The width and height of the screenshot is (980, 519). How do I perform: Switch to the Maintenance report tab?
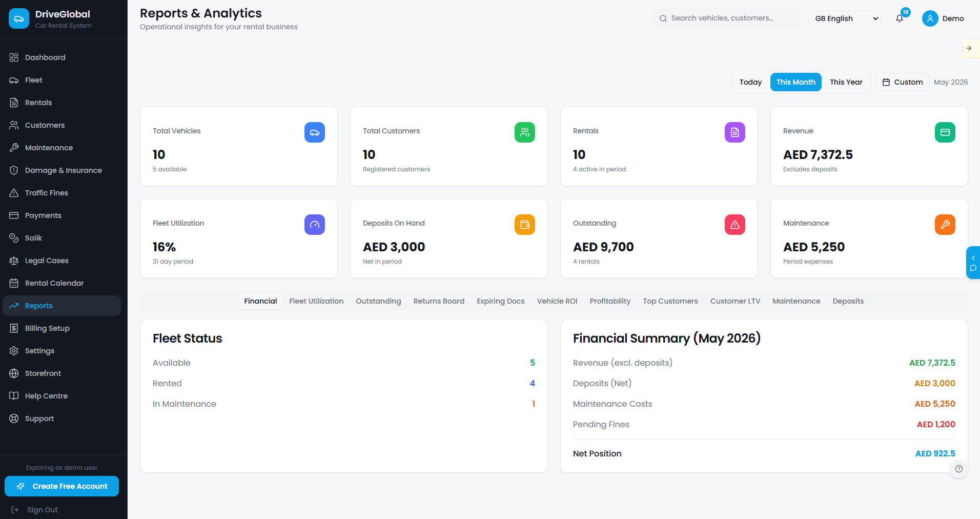pos(797,301)
